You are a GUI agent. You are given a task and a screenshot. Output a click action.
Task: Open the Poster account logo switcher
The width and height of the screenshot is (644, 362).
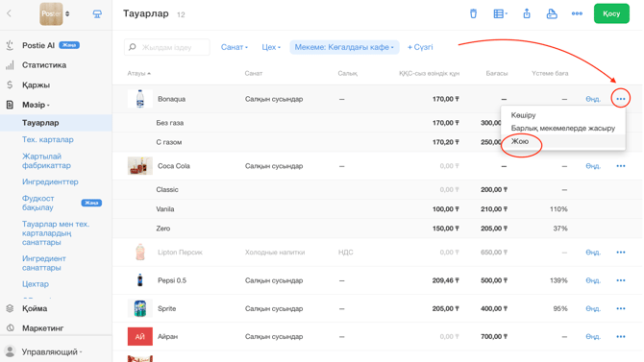pyautogui.click(x=55, y=13)
